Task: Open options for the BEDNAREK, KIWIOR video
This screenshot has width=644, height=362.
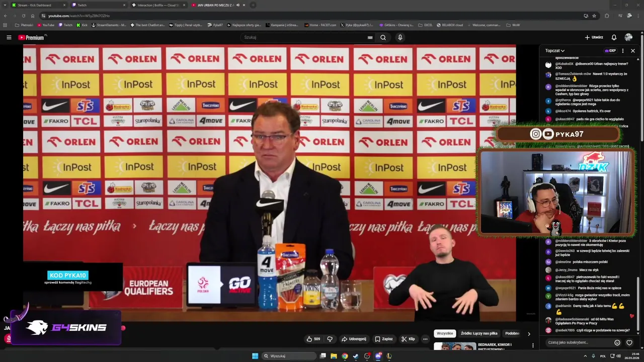Action: 533,345
